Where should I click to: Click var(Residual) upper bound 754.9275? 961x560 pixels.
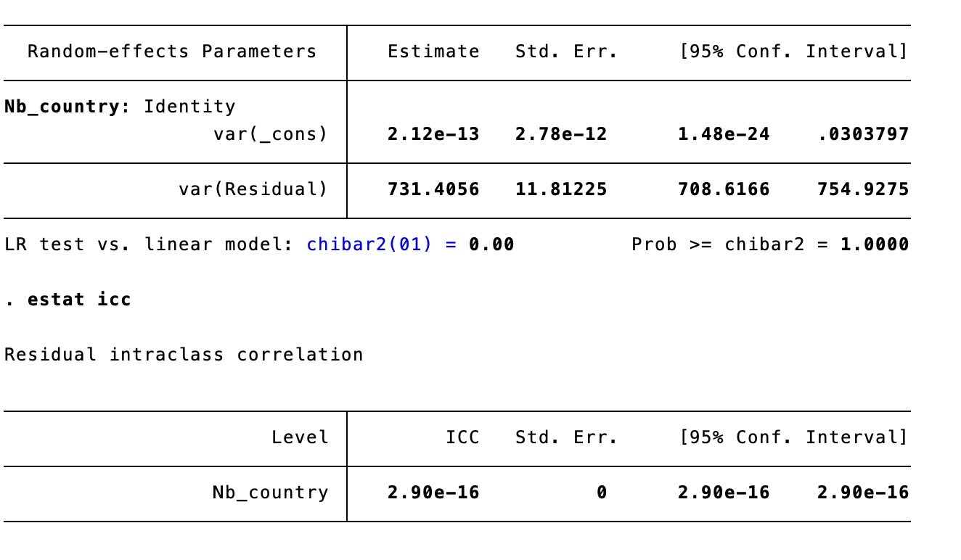click(863, 189)
